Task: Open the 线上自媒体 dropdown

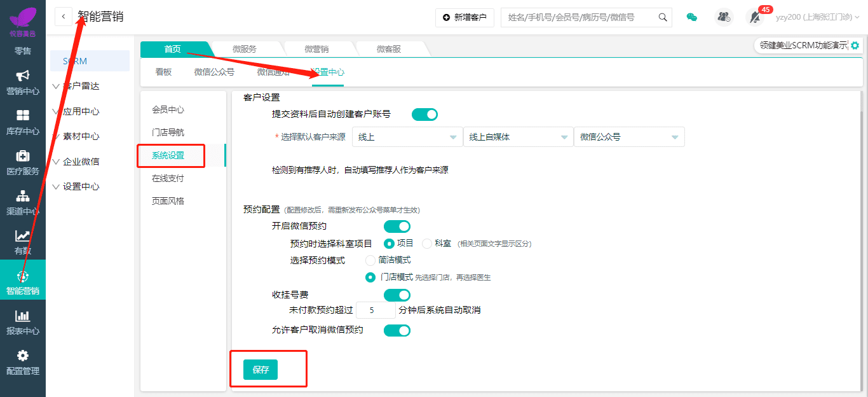Action: coord(517,137)
